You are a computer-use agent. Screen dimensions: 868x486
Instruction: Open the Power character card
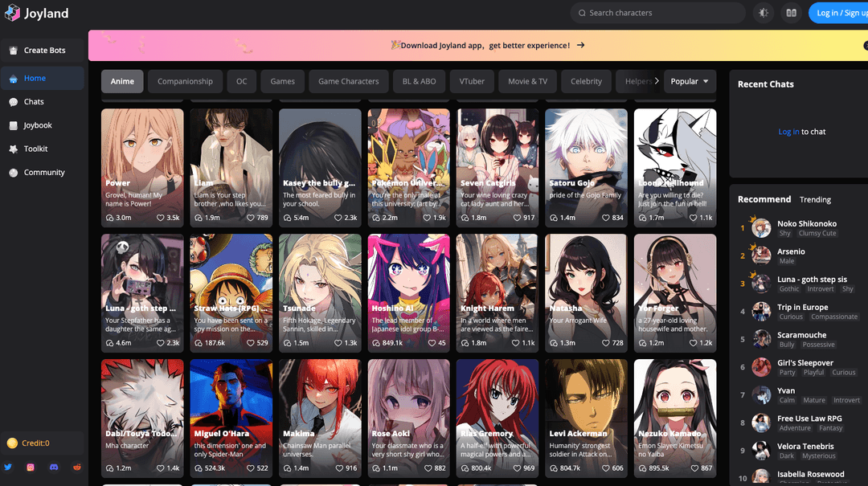[142, 168]
